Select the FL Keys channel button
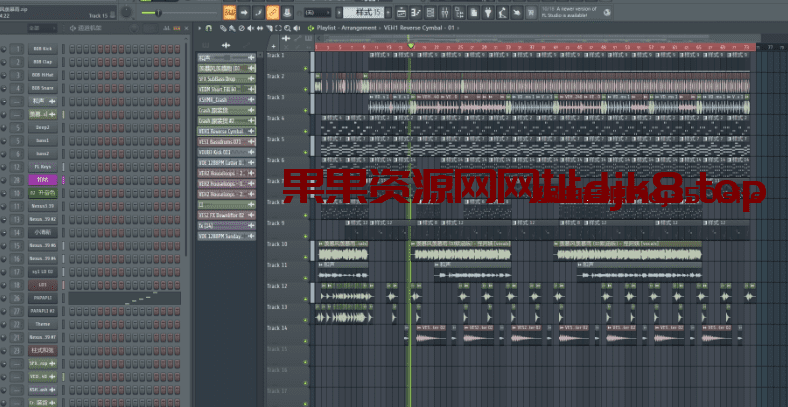 tap(42, 166)
